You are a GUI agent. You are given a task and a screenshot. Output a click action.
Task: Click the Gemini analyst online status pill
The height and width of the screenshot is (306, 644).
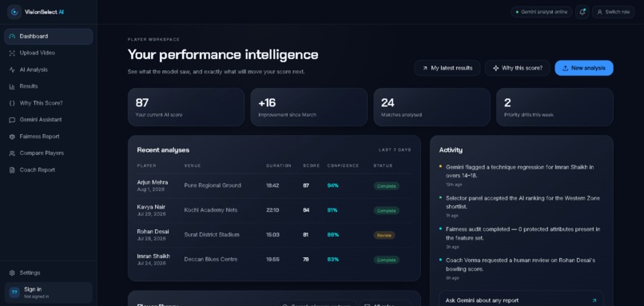point(541,12)
